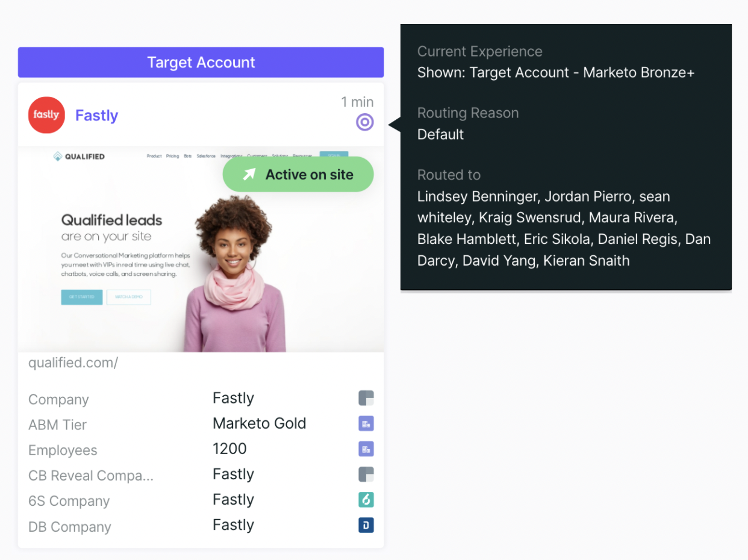Click the Routed to heading
This screenshot has width=748, height=560.
[449, 175]
